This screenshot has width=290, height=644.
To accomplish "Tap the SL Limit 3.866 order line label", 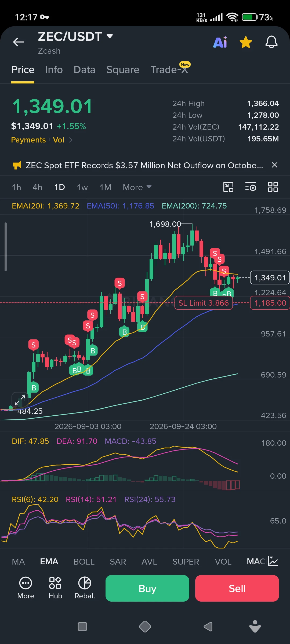I will pyautogui.click(x=204, y=303).
